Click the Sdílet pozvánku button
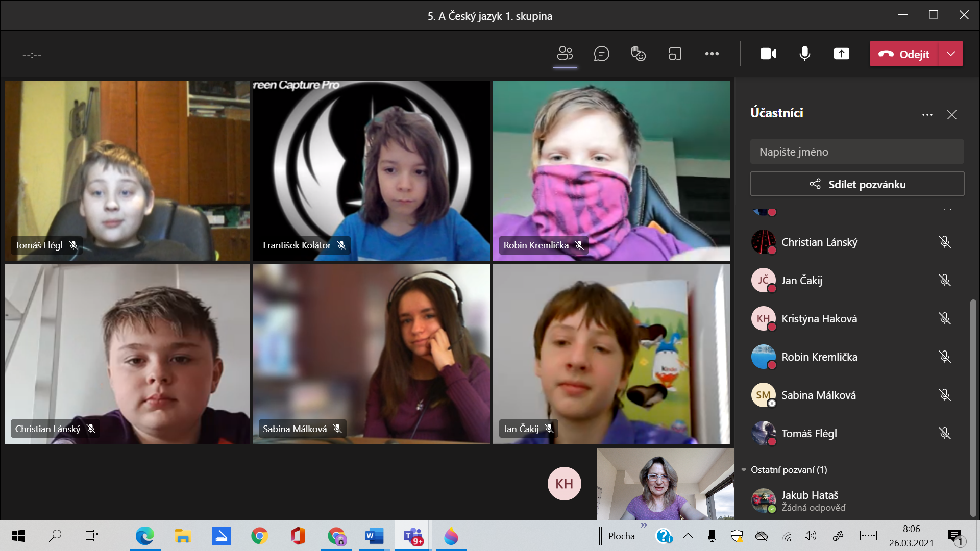The width and height of the screenshot is (980, 551). [x=857, y=184]
